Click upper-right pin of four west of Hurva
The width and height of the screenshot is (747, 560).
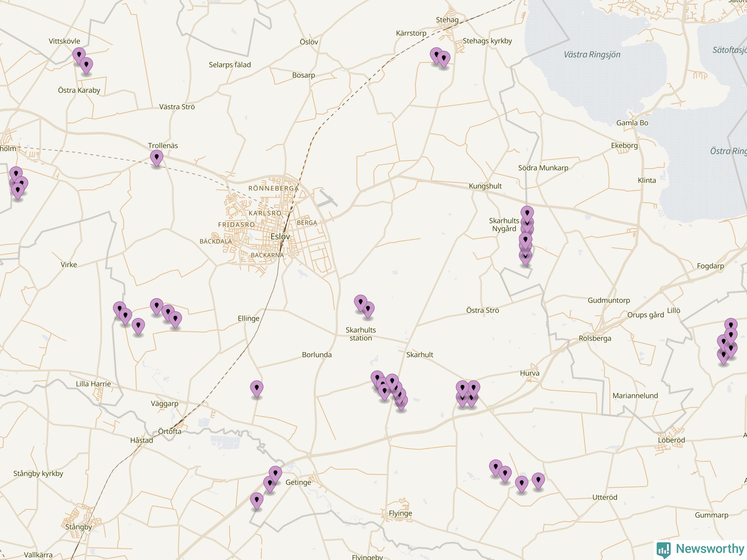pos(474,388)
